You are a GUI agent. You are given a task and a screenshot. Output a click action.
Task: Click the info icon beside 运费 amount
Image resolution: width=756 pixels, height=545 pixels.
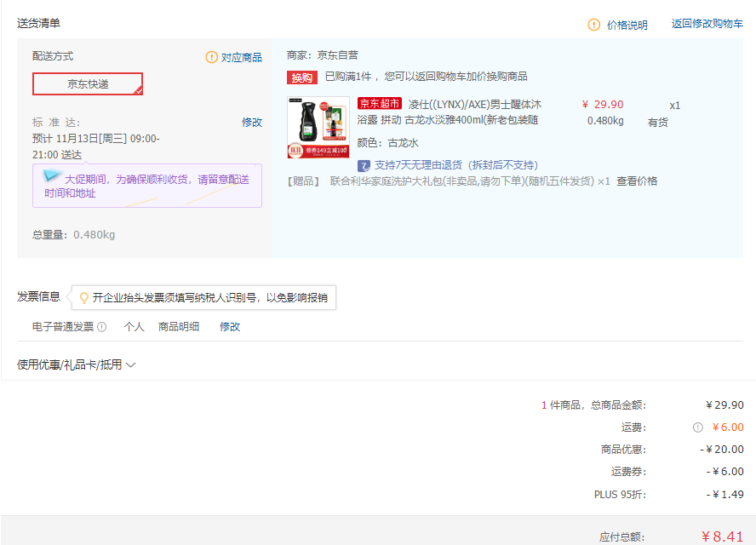pyautogui.click(x=697, y=427)
